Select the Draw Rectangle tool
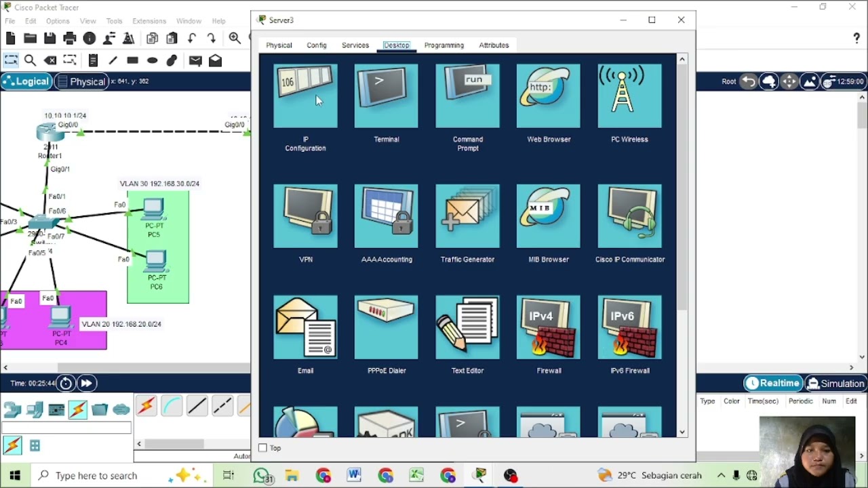Screen dimensions: 868x488 click(x=132, y=60)
